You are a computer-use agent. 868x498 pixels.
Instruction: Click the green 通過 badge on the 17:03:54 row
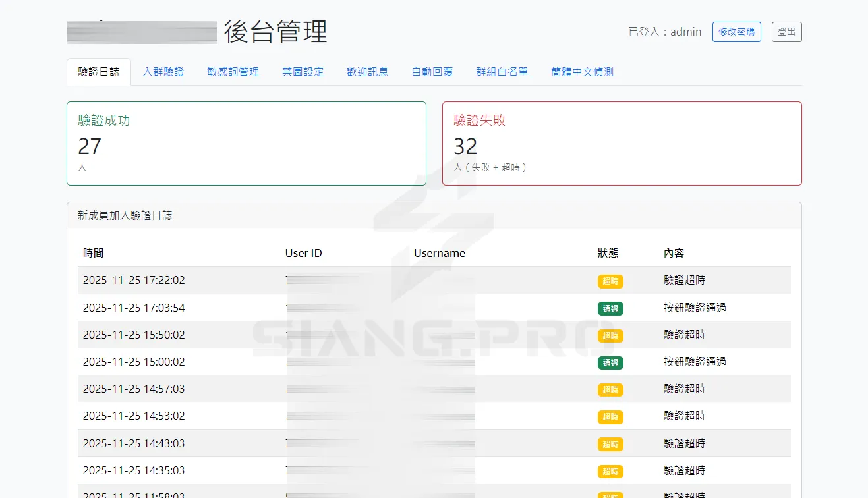[610, 308]
